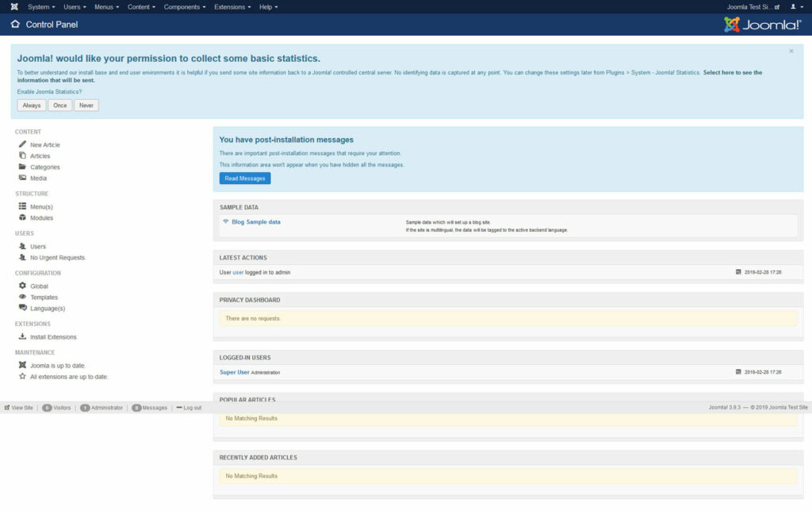Click the Always button for statistics

(x=32, y=106)
